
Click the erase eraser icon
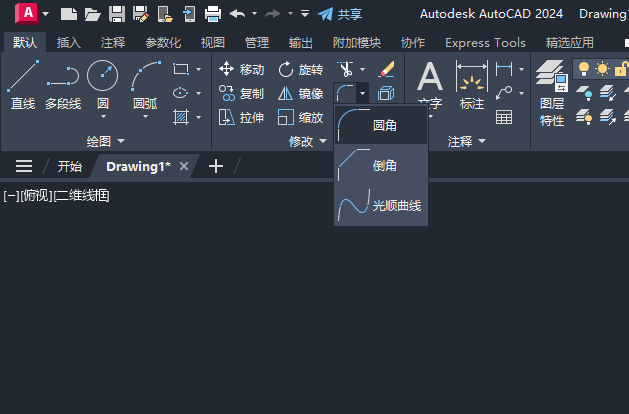(387, 69)
